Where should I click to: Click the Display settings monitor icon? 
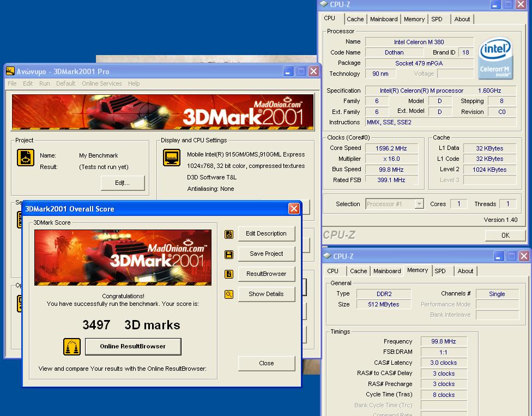172,158
